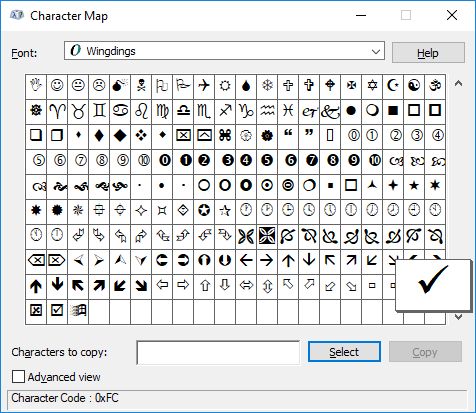
Task: Click the scroll down arrow of grid
Action: [x=458, y=317]
